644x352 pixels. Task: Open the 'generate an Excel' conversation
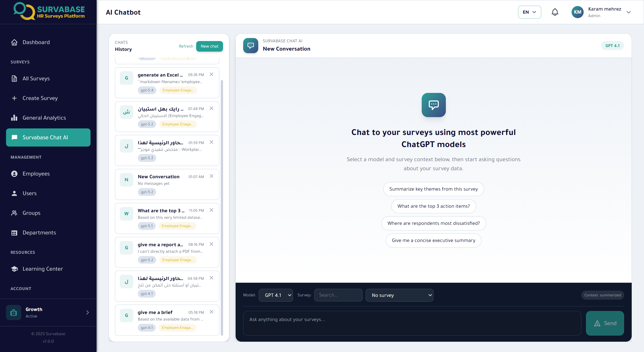[x=167, y=83]
